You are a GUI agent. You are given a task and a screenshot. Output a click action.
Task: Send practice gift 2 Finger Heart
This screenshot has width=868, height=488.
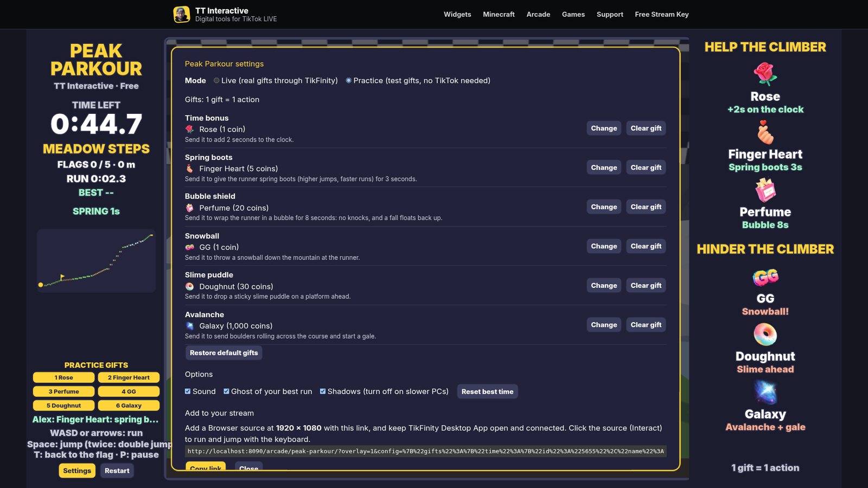[x=129, y=377]
